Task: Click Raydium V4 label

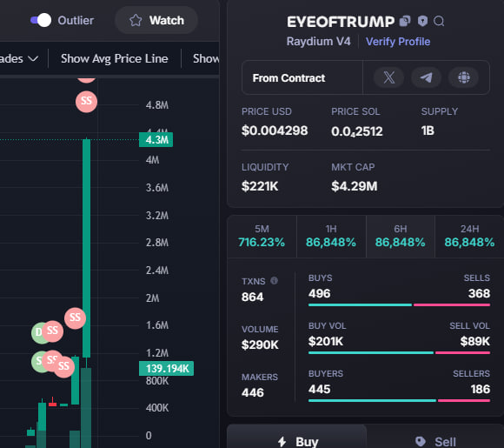Action: click(x=318, y=42)
